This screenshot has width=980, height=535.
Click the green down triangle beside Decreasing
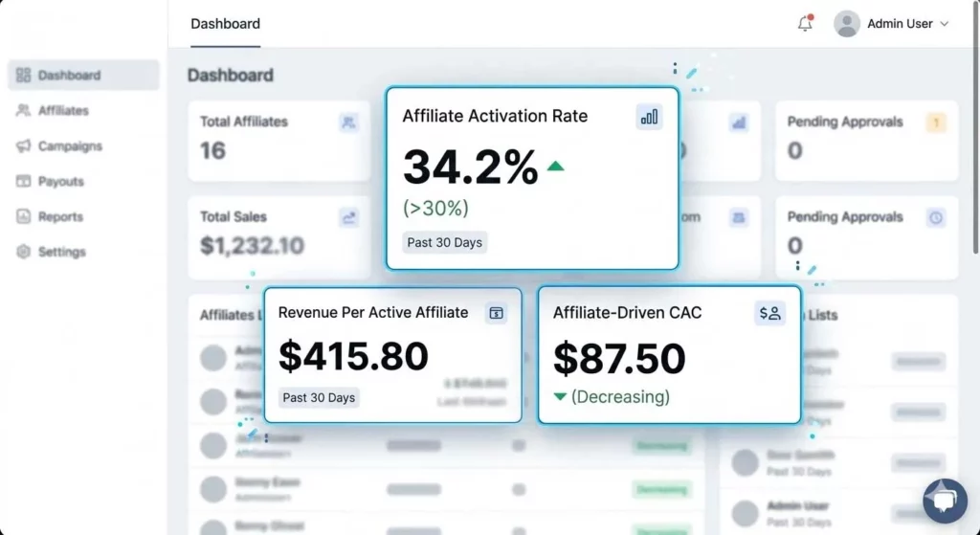pyautogui.click(x=560, y=397)
